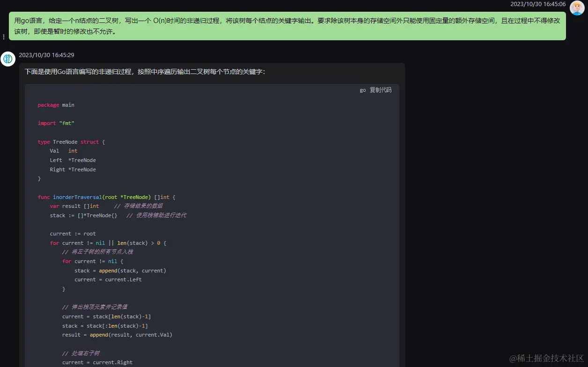Click the green user question message bubble
The width and height of the screenshot is (588, 367).
pyautogui.click(x=287, y=26)
